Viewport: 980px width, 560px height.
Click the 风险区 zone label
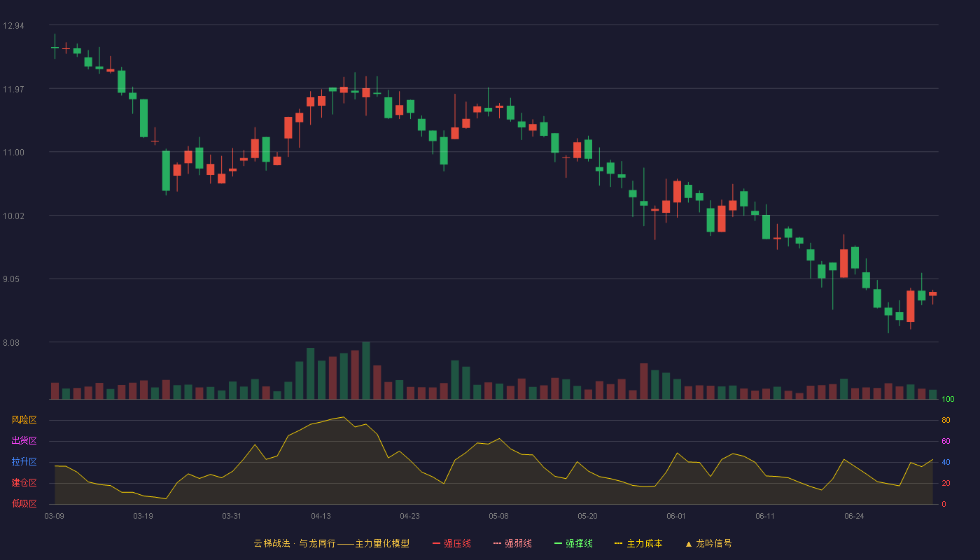point(24,420)
